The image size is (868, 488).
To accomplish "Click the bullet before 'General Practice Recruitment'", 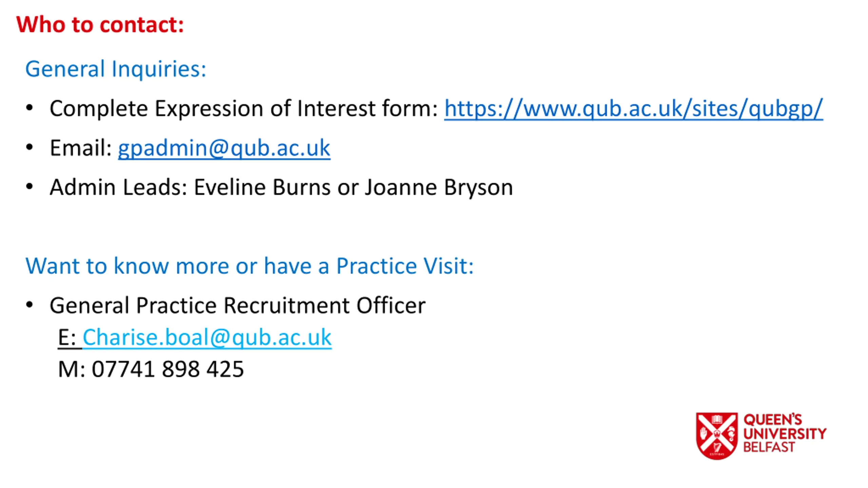I will [x=29, y=305].
